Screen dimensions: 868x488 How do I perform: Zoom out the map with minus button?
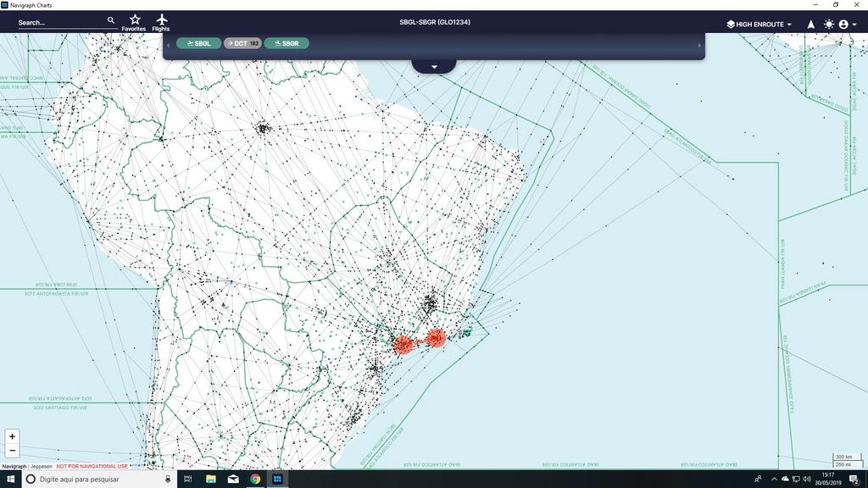(12, 451)
